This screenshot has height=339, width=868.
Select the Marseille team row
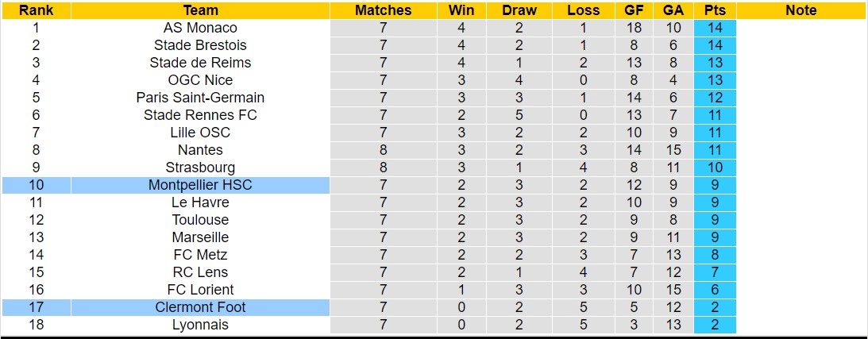coord(200,237)
